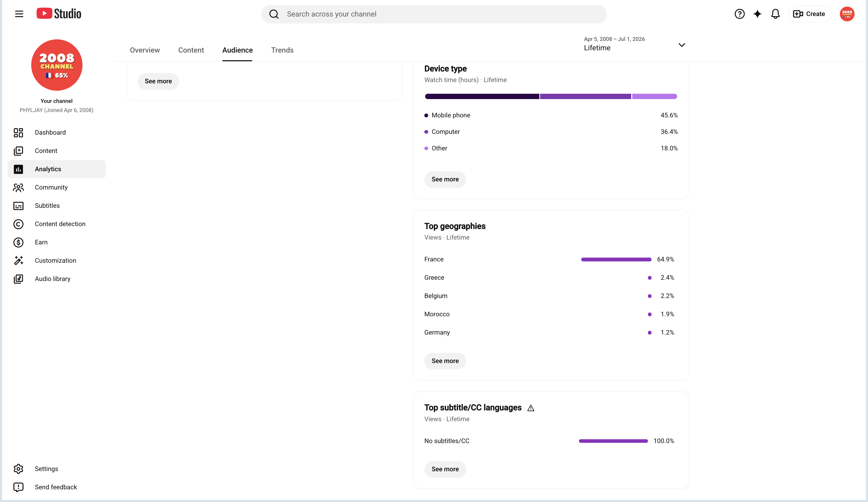Viewport: 868px width, 502px height.
Task: Click the Content detection copyright icon
Action: (x=18, y=224)
